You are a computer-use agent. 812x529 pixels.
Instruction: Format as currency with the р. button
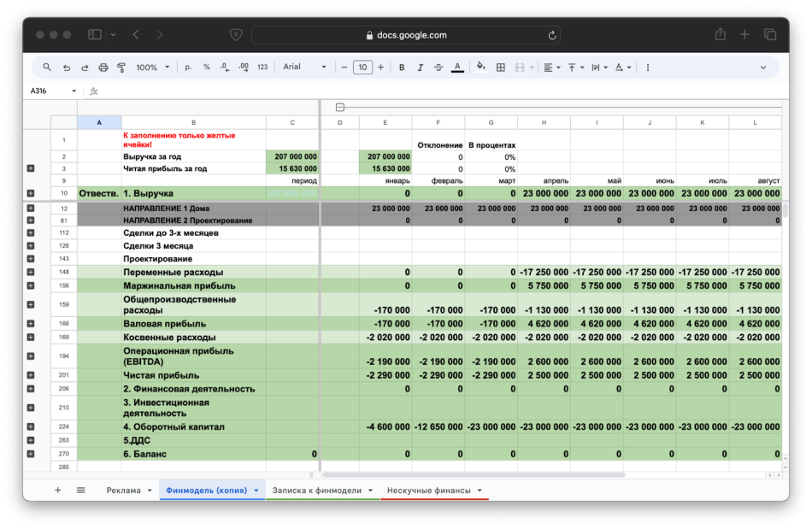pos(188,68)
